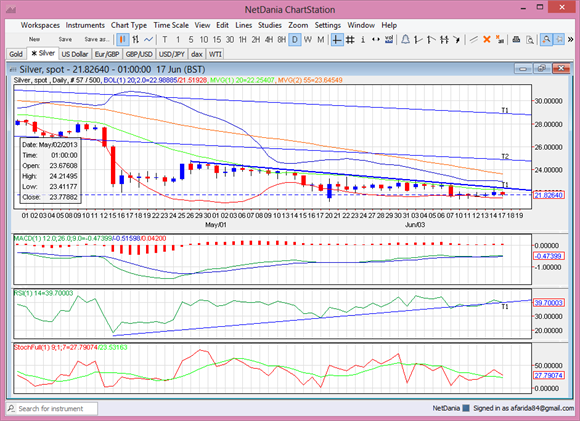Click the NetDania status indicator square
This screenshot has width=580, height=421.
[x=466, y=408]
